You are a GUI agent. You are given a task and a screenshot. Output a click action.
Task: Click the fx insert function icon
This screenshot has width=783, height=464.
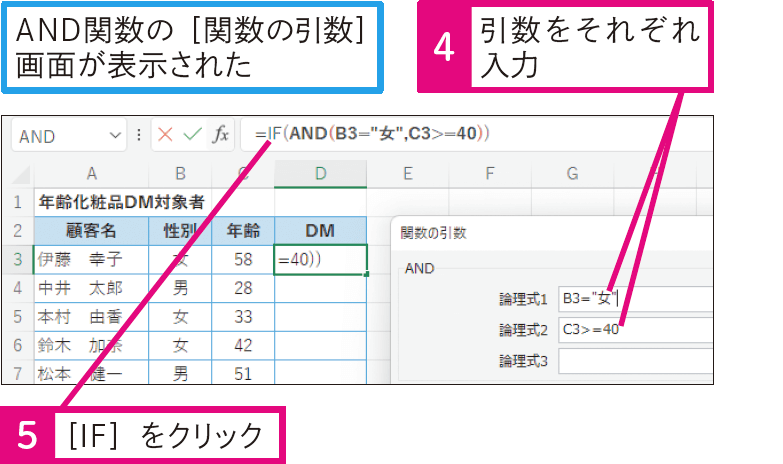[x=220, y=134]
